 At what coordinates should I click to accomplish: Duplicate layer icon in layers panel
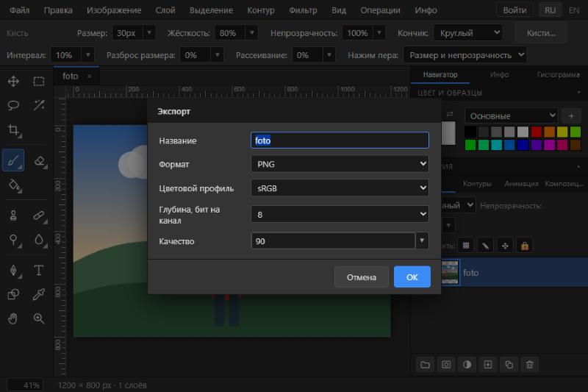(x=509, y=365)
